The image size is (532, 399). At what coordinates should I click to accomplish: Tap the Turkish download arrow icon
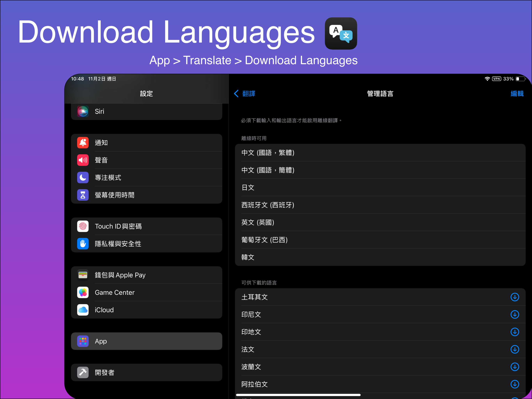[x=514, y=297]
